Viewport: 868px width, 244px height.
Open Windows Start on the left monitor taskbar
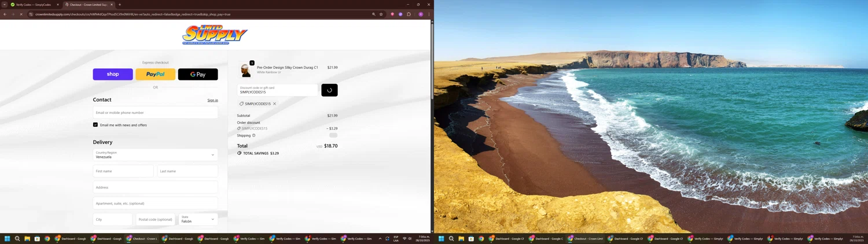pyautogui.click(x=8, y=238)
